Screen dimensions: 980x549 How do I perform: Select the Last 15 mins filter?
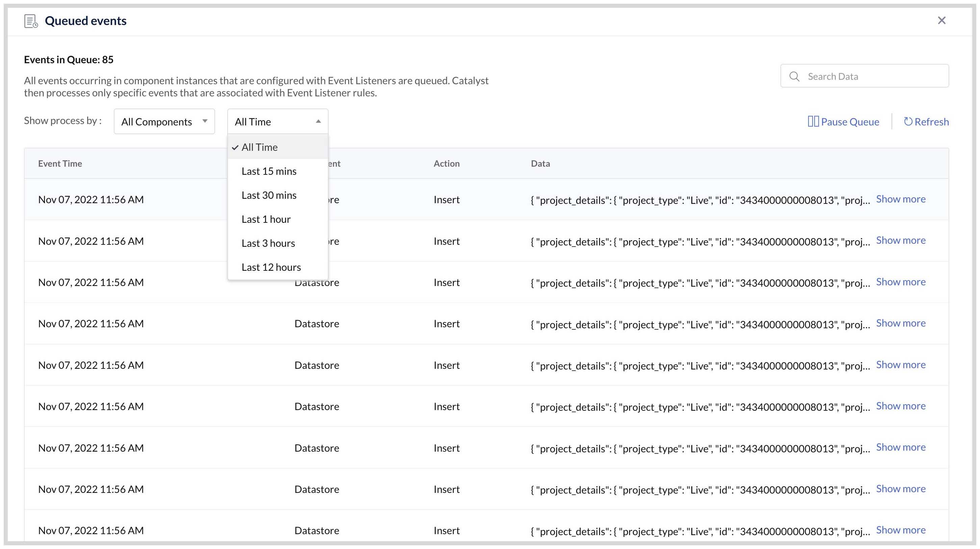click(269, 171)
